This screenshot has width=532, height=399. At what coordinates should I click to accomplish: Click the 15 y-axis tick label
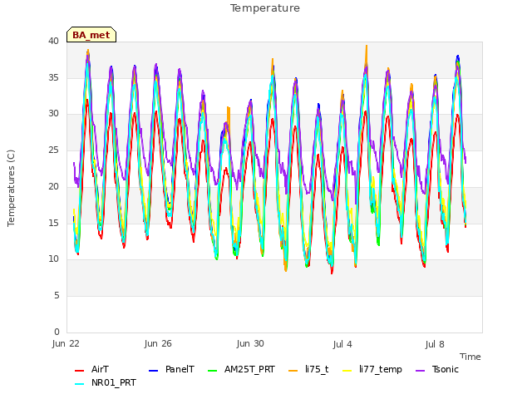point(53,223)
